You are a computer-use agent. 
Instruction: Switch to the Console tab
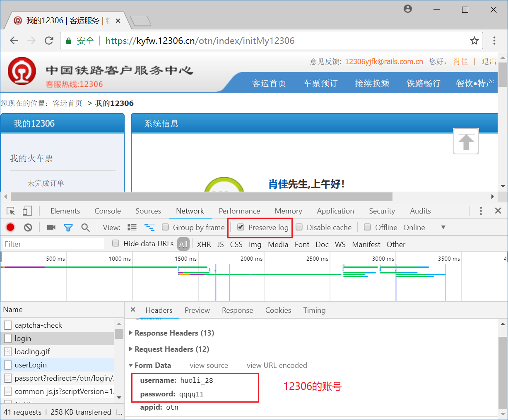pyautogui.click(x=107, y=211)
